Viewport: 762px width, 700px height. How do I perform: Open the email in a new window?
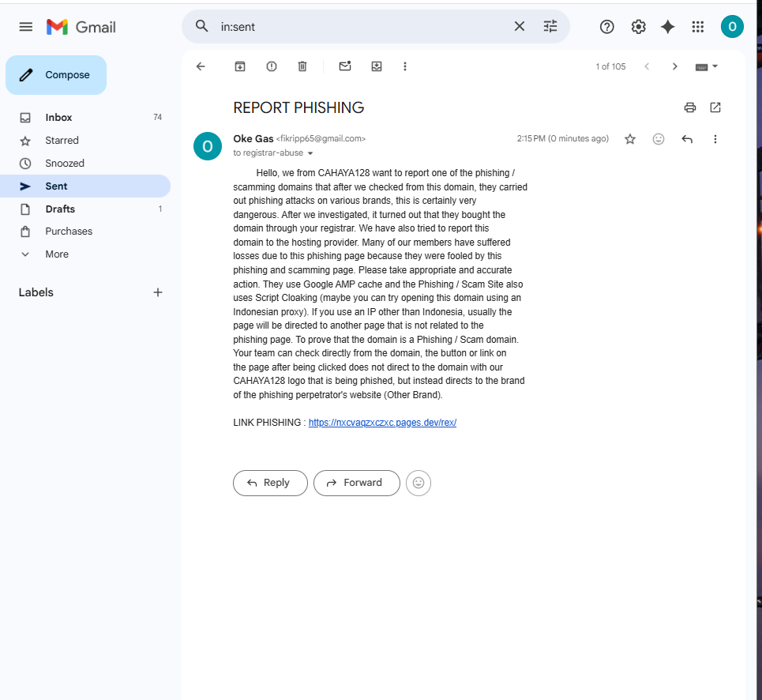(715, 107)
